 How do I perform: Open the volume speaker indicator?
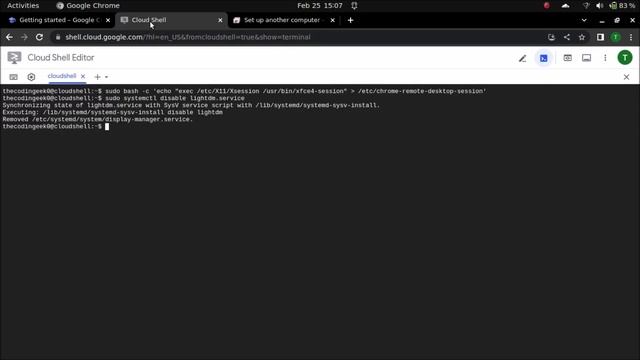(x=599, y=6)
